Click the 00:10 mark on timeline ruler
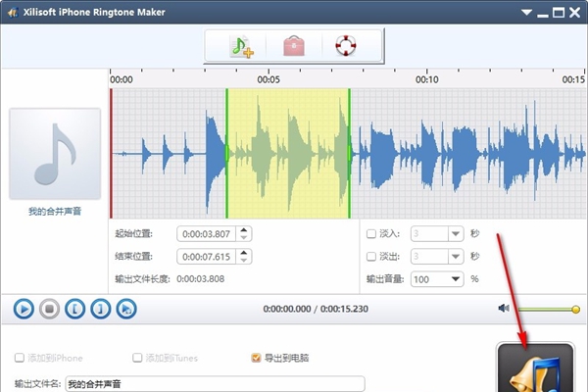The width and height of the screenshot is (588, 392). (x=426, y=79)
